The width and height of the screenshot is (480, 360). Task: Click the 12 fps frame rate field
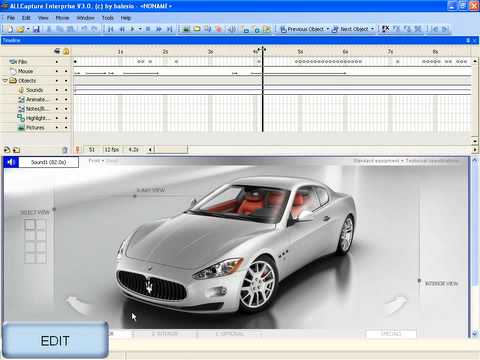click(x=112, y=150)
